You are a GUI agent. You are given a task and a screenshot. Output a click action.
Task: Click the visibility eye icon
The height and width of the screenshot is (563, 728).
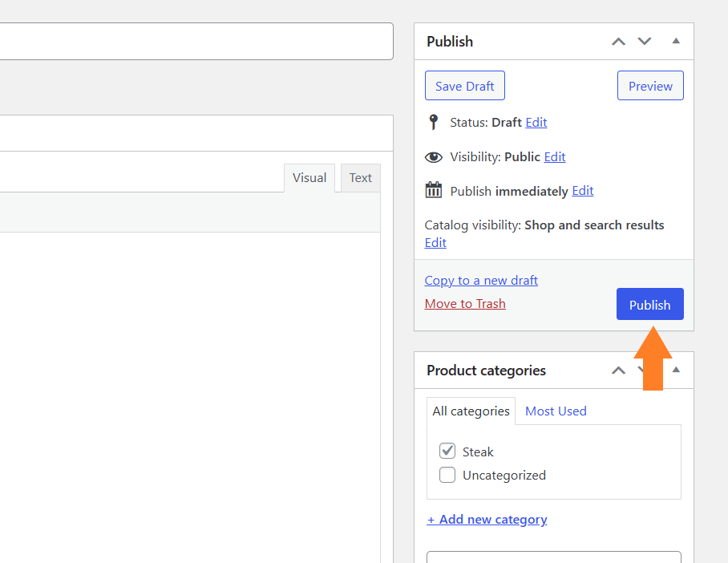(x=434, y=157)
